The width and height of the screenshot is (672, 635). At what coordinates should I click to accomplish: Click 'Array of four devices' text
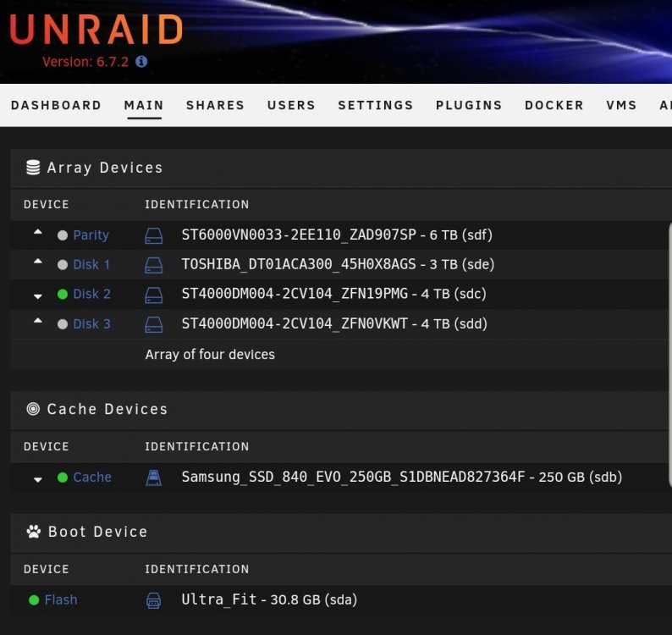coord(210,355)
